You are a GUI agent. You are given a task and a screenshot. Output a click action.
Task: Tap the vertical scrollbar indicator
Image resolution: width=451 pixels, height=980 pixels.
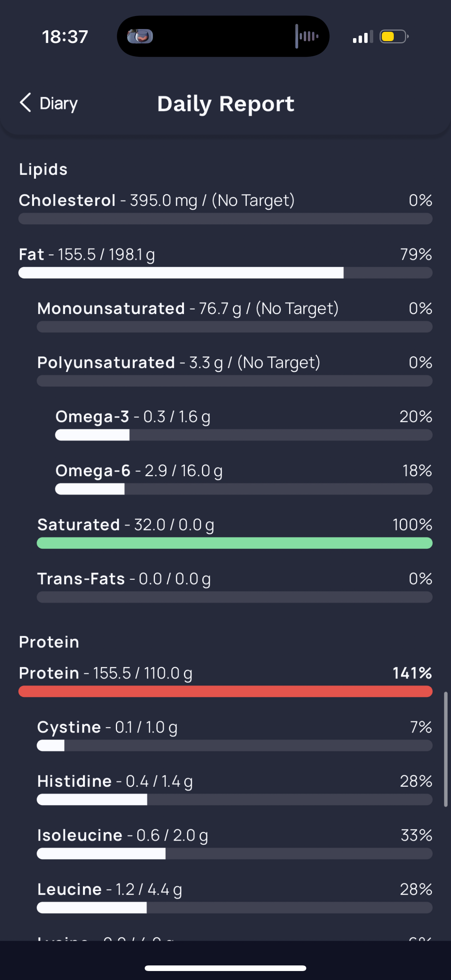coord(445,749)
